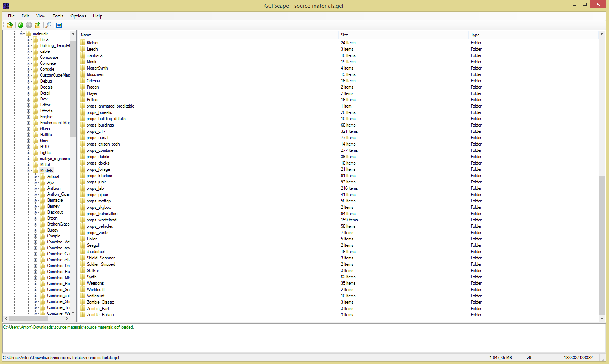This screenshot has height=364, width=609.
Task: Click the Shield_Scanner folder name
Action: (x=101, y=258)
